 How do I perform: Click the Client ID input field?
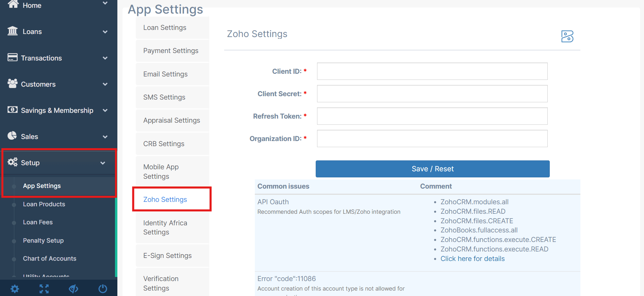pyautogui.click(x=432, y=71)
